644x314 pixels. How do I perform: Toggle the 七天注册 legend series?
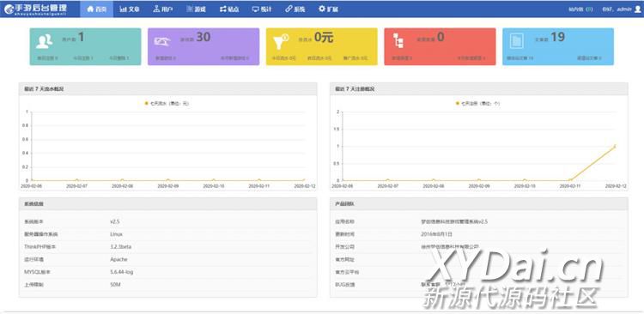(477, 104)
